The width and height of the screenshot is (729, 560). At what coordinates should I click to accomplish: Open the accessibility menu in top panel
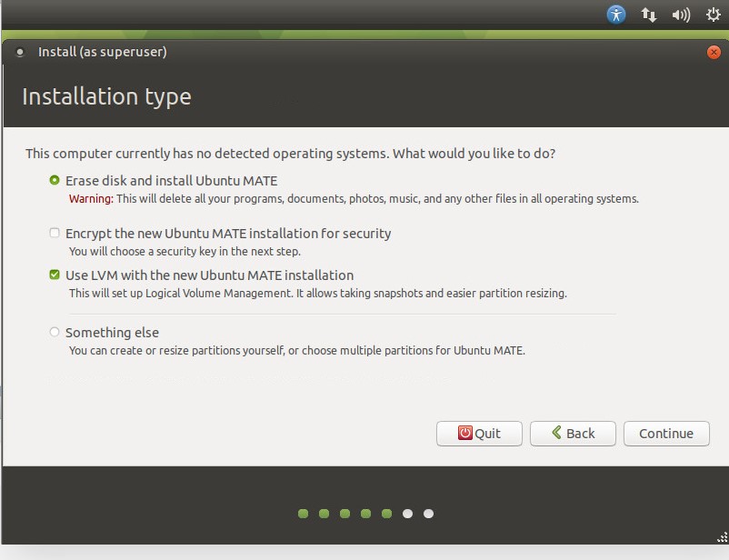pos(616,15)
